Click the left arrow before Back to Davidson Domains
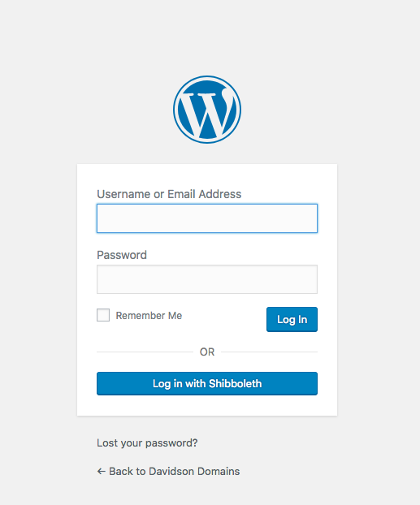 coord(102,472)
